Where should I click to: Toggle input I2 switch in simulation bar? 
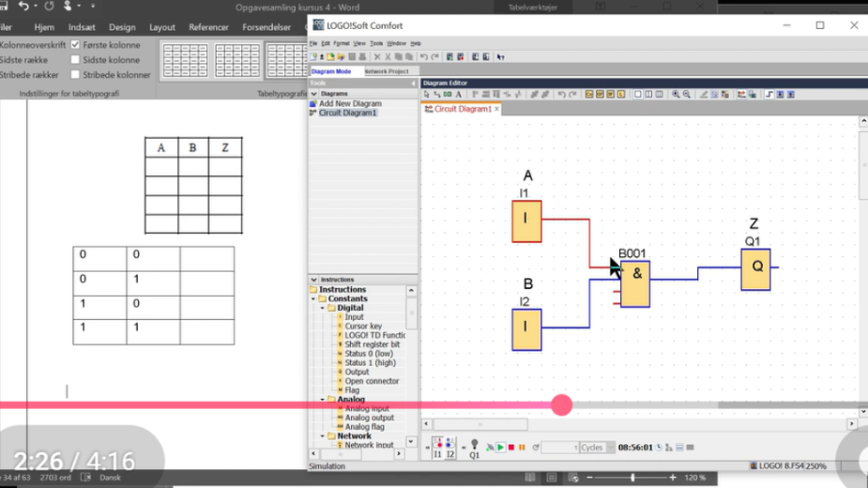pyautogui.click(x=450, y=448)
